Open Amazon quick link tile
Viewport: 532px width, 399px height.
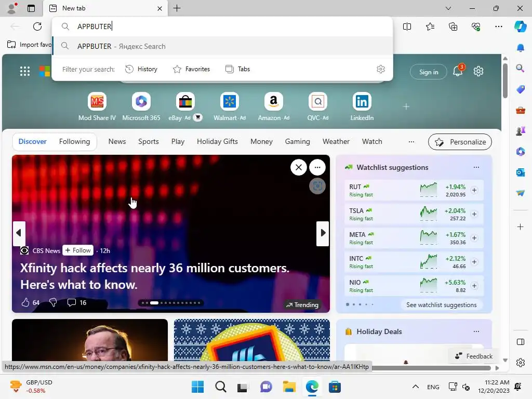pyautogui.click(x=273, y=107)
